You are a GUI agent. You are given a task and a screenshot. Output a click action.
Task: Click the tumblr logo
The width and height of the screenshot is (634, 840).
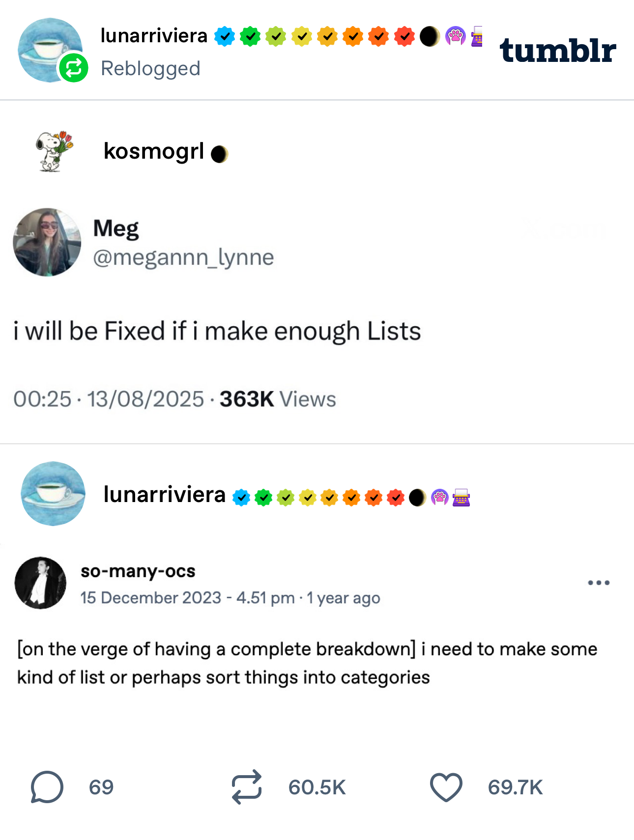[558, 51]
